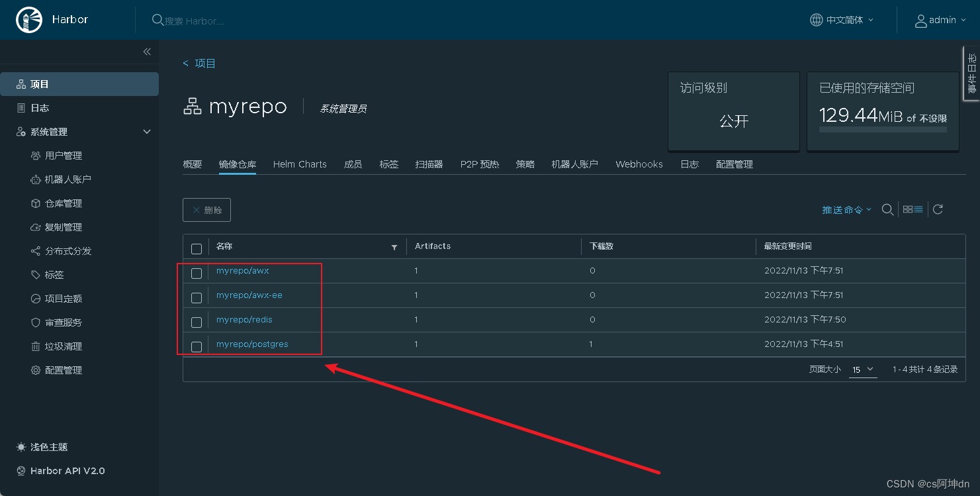Open the Webhooks tab
Image resolution: width=980 pixels, height=496 pixels.
[x=639, y=164]
